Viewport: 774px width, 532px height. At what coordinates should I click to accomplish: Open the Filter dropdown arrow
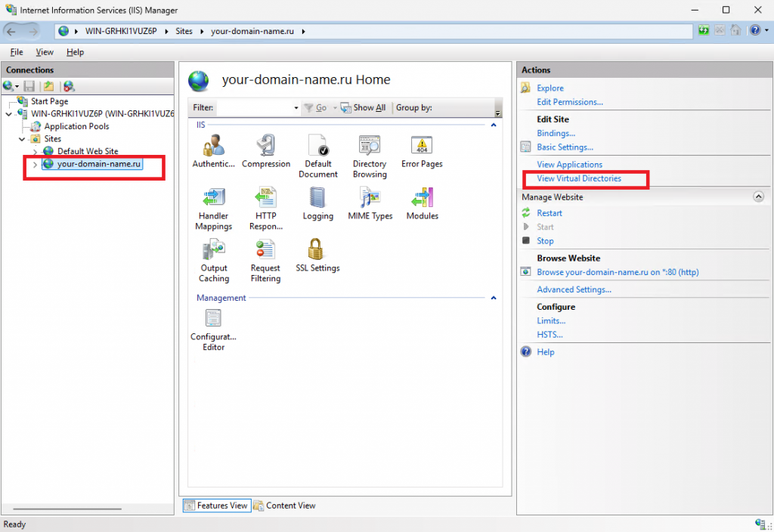point(296,107)
